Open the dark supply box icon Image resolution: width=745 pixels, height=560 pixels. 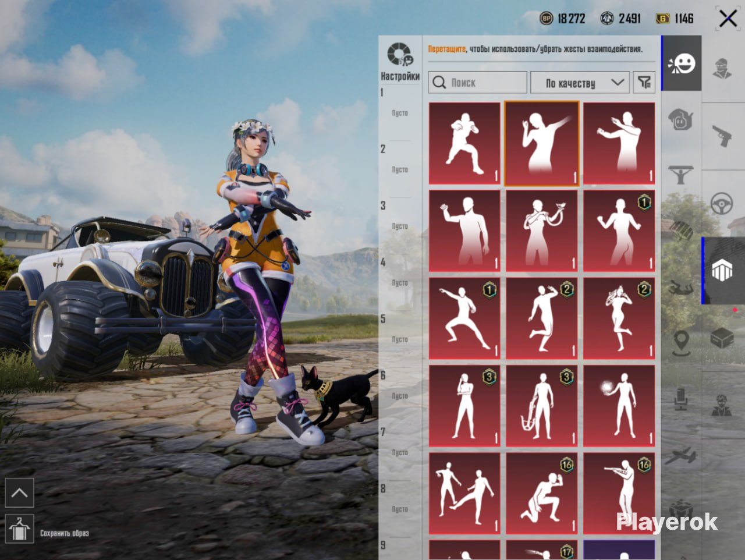(x=722, y=338)
